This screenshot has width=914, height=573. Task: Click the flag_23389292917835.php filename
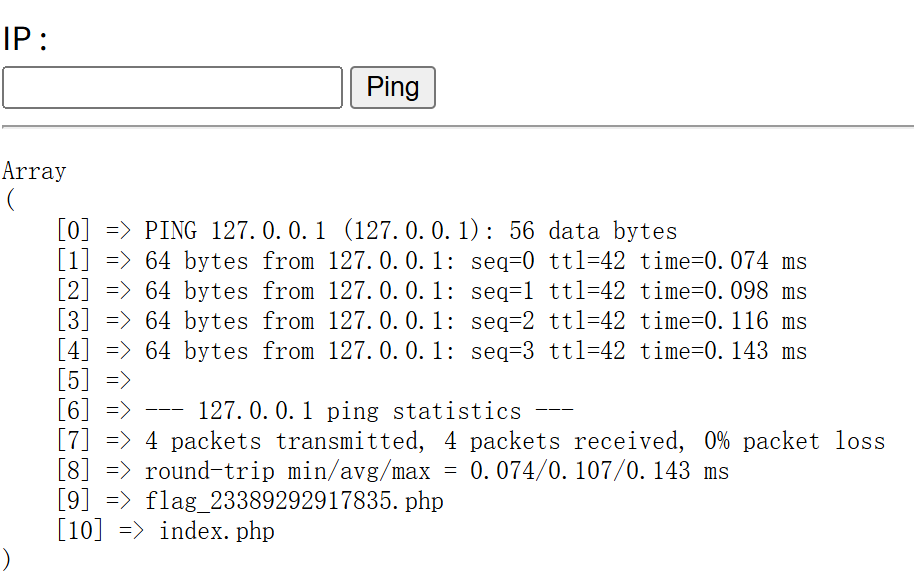294,501
